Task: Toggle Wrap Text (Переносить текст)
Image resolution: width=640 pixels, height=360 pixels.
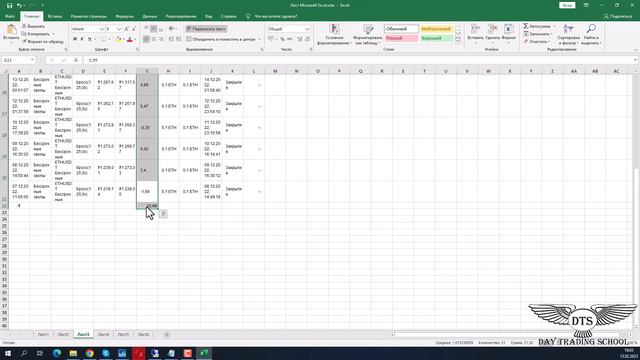Action: [x=206, y=29]
